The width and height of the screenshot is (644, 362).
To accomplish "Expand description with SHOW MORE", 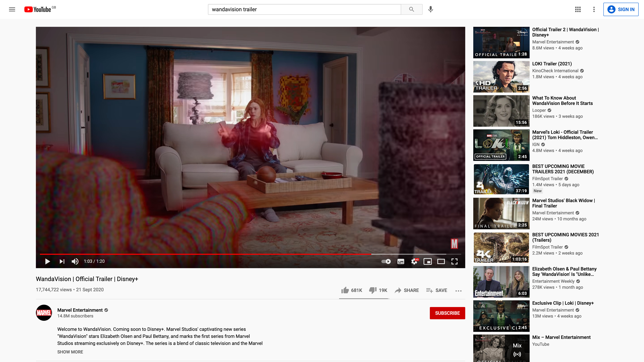I will (x=70, y=352).
